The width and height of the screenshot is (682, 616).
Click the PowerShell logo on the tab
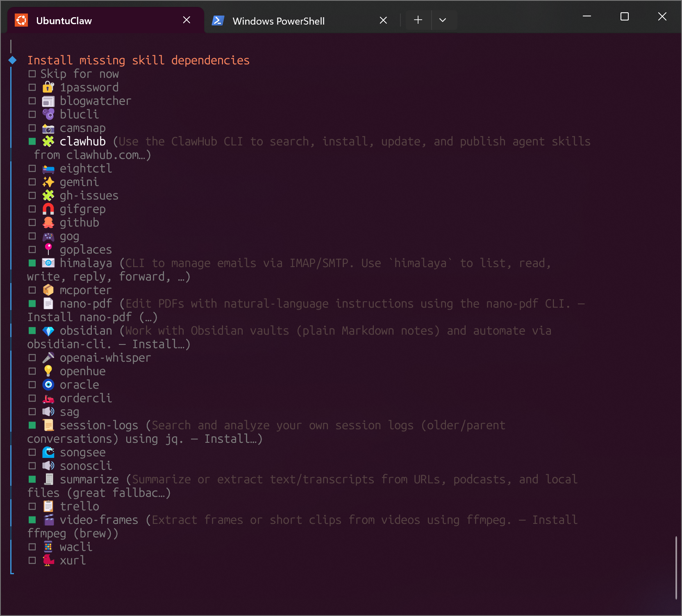(218, 20)
